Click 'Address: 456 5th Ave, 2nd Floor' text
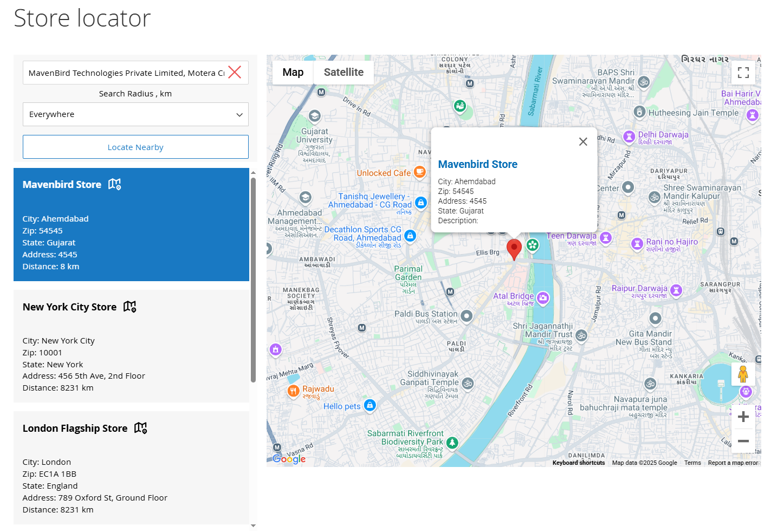 [83, 376]
